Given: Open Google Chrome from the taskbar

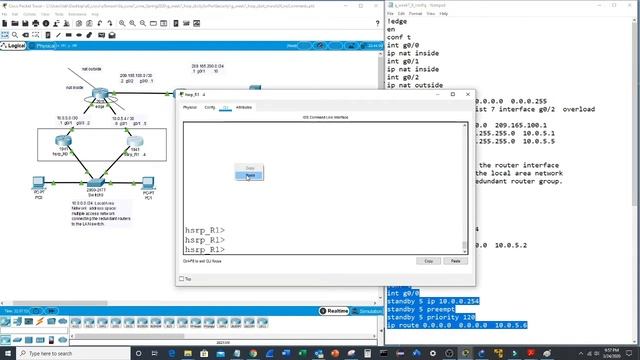Looking at the screenshot, I should click(253, 353).
